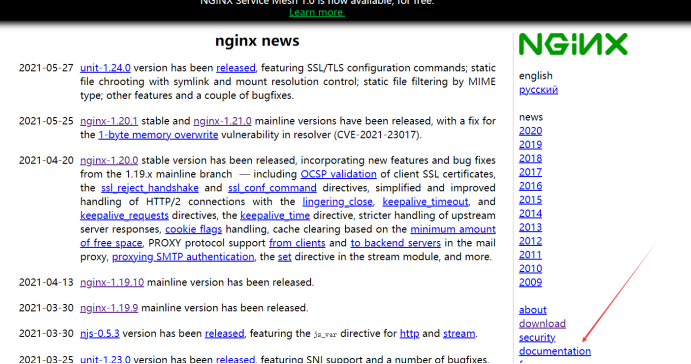Open the set directive link
691x364 pixels.
pyautogui.click(x=284, y=257)
